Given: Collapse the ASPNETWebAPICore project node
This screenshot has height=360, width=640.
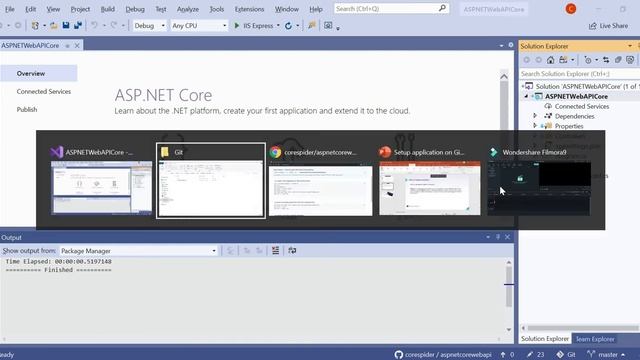Looking at the screenshot, I should (x=526, y=96).
